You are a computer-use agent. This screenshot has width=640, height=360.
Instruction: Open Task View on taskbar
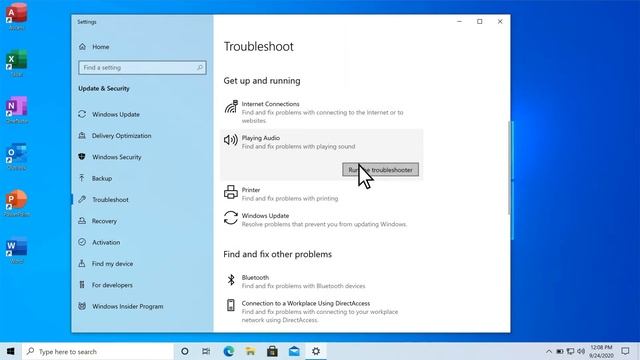[206, 351]
